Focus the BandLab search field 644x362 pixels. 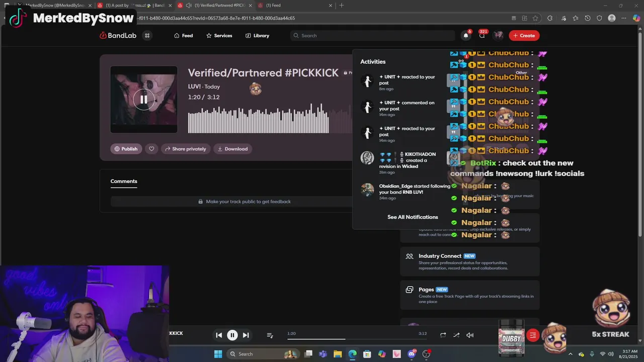(x=372, y=36)
